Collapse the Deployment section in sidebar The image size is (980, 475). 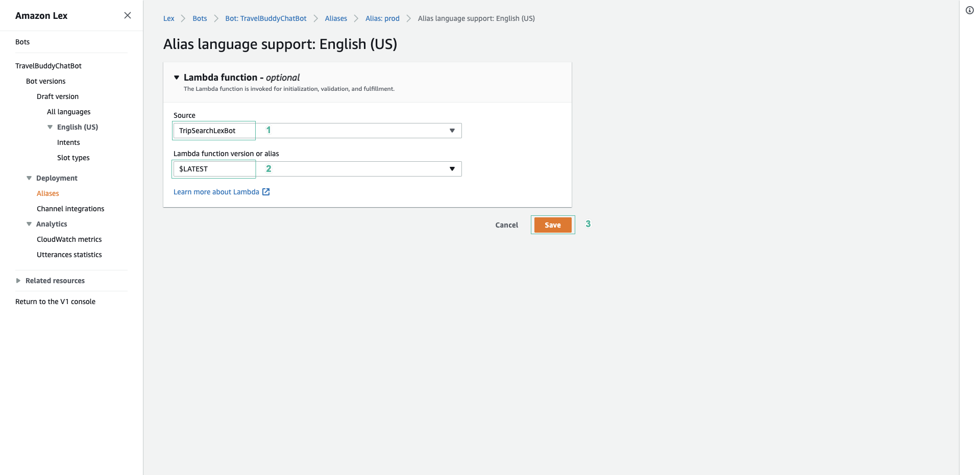click(29, 178)
